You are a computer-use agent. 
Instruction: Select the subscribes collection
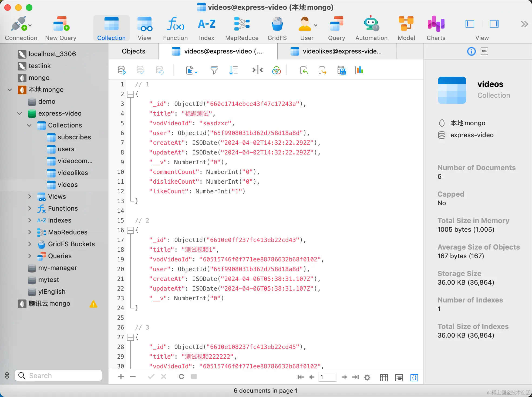pos(74,137)
